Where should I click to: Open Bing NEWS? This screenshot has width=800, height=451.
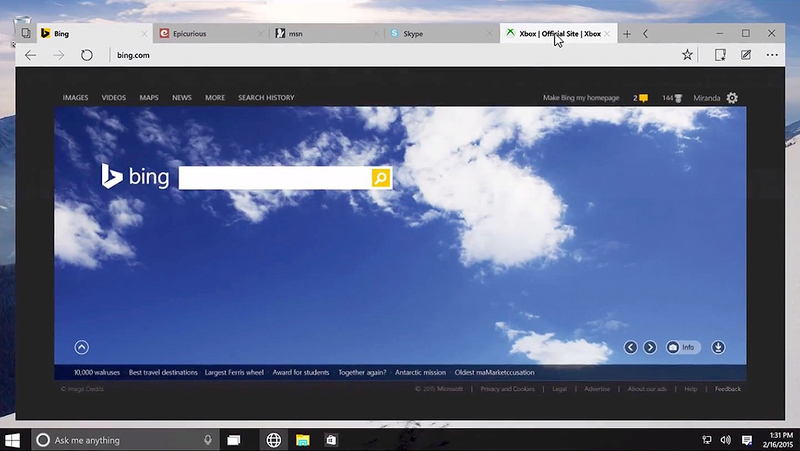(x=182, y=97)
